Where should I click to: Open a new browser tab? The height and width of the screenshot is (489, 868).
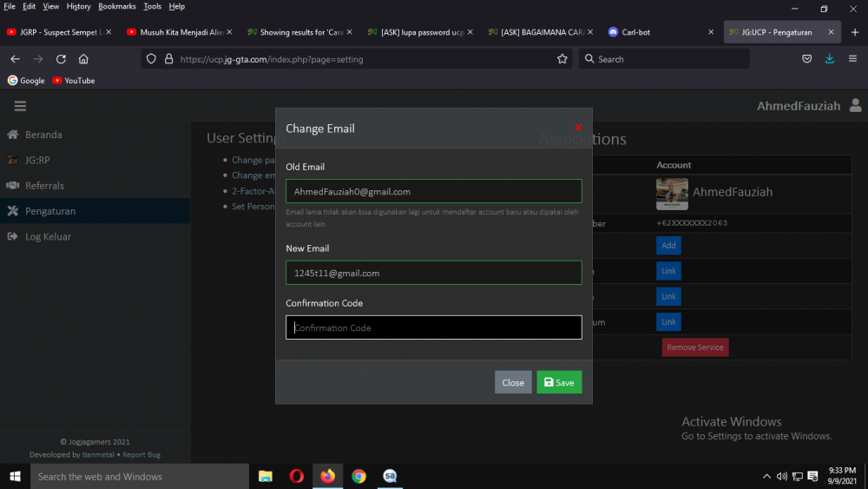tap(855, 32)
